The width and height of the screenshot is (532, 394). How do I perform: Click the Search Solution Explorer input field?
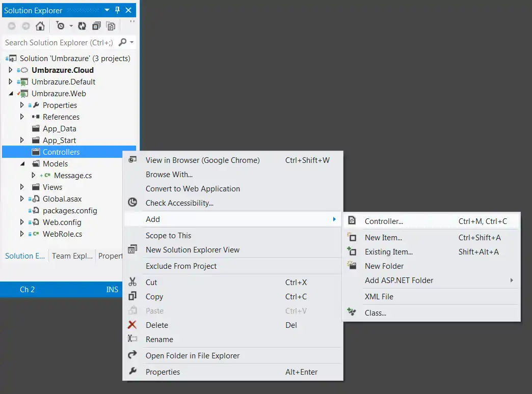pos(59,42)
